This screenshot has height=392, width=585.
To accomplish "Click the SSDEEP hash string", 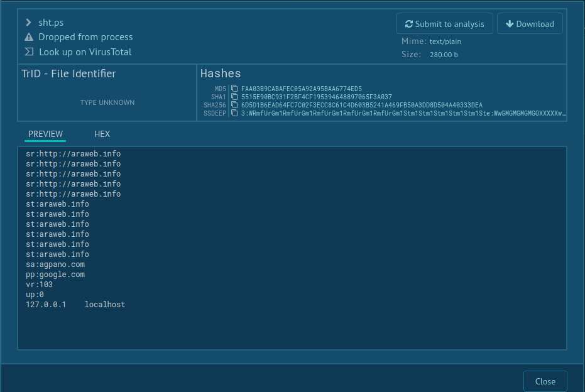I will (x=403, y=113).
